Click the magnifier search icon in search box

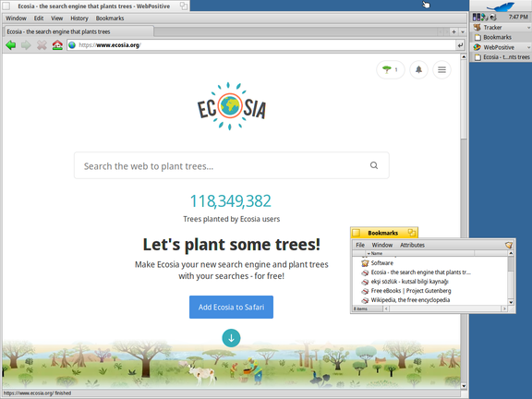click(374, 165)
